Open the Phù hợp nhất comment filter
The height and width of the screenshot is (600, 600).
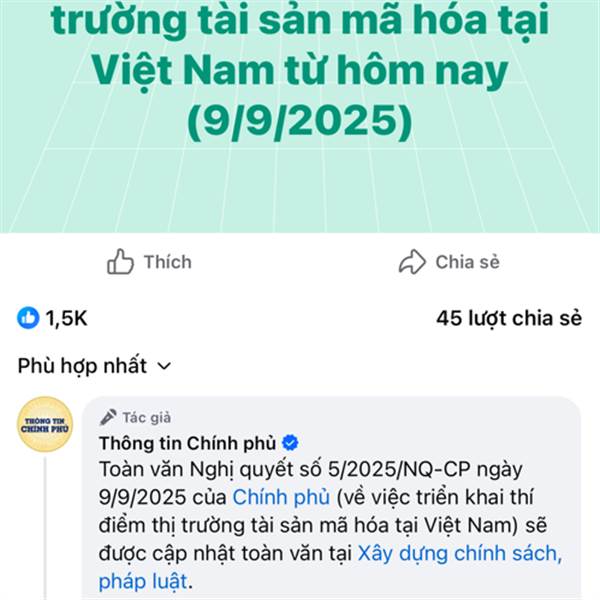point(95,366)
